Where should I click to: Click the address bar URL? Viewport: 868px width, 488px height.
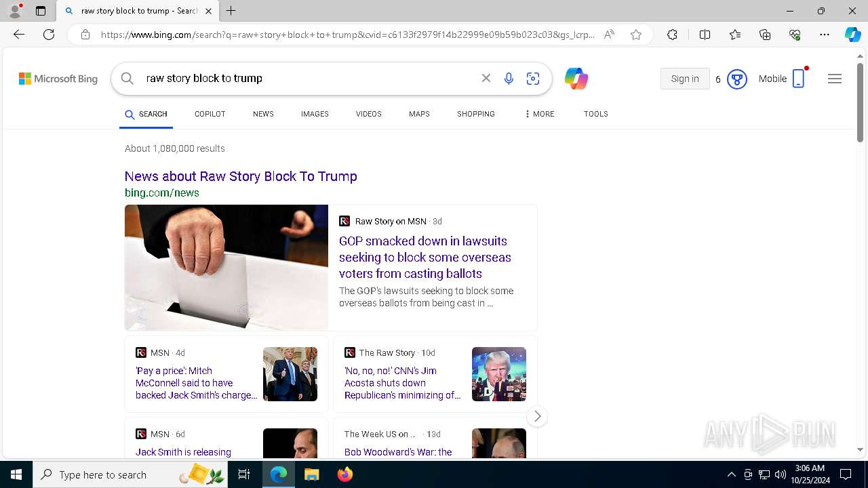click(x=348, y=35)
